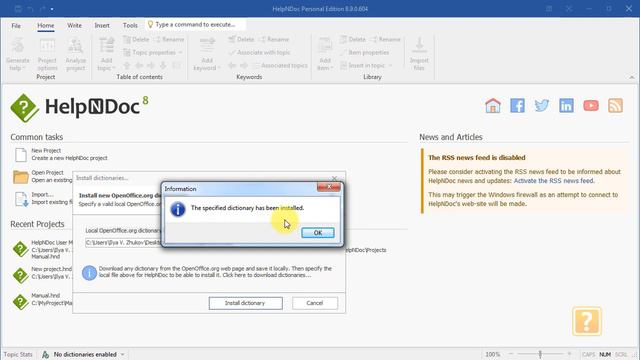This screenshot has width=640, height=360.
Task: Click the command search box
Action: click(196, 24)
